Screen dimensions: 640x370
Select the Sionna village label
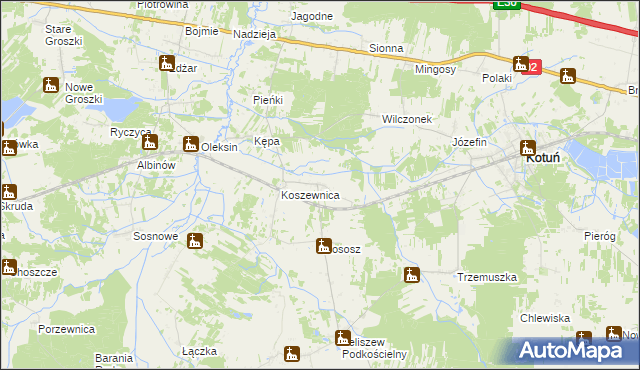click(386, 48)
